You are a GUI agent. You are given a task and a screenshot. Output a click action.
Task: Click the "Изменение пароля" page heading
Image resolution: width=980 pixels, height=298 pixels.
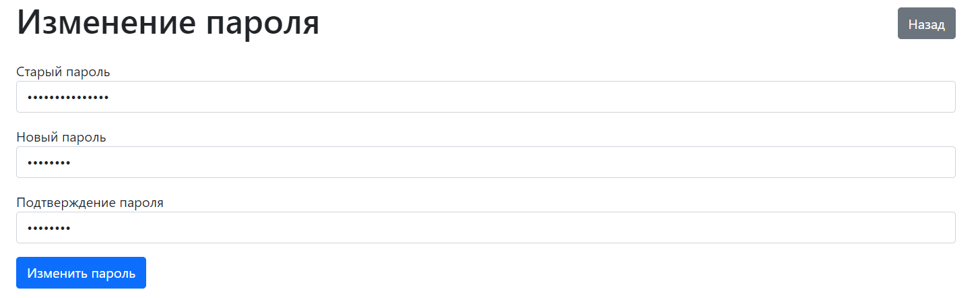click(168, 24)
